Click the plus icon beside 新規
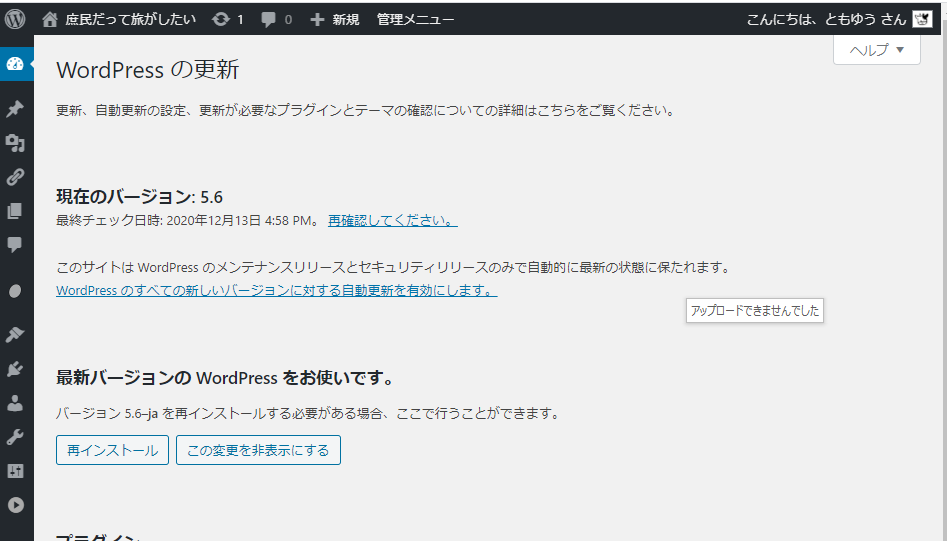 pos(318,20)
